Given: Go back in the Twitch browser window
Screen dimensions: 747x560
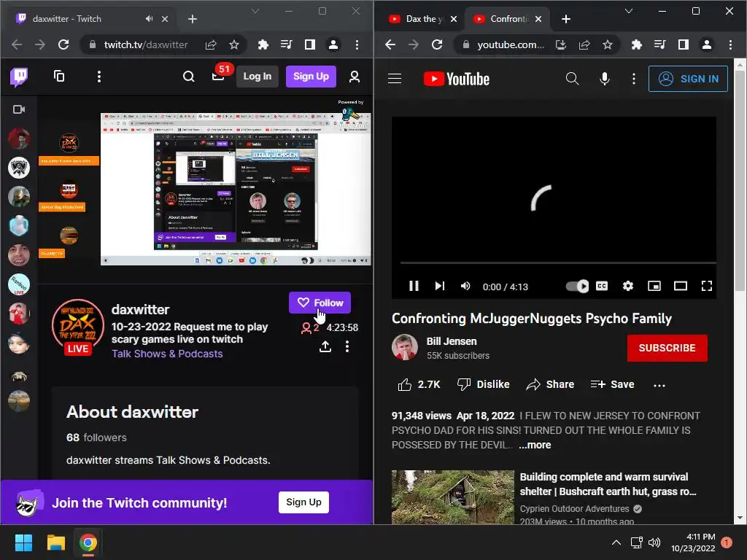Looking at the screenshot, I should coord(17,44).
